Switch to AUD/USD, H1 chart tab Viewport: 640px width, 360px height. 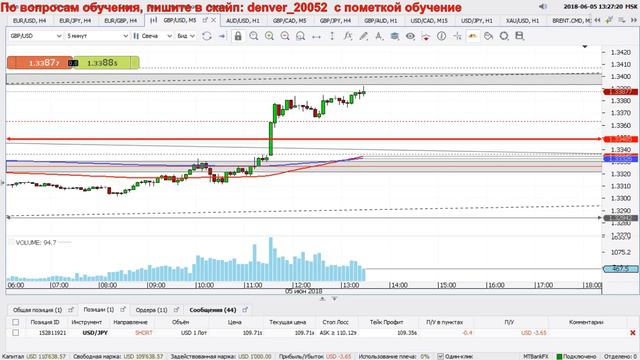coord(242,20)
